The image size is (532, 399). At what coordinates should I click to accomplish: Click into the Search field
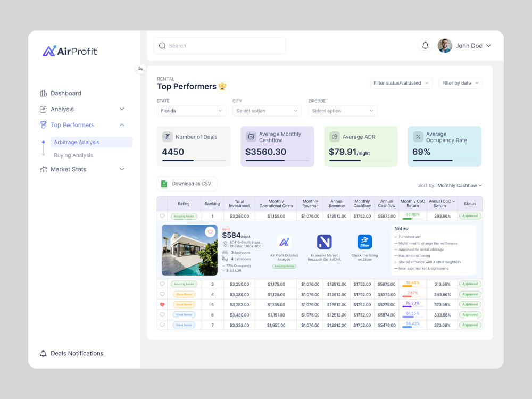(x=220, y=45)
